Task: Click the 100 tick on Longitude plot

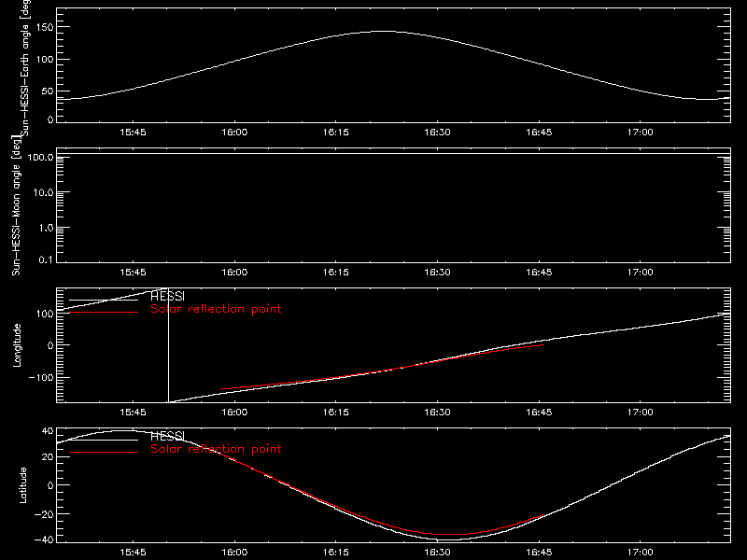Action: tap(44, 314)
